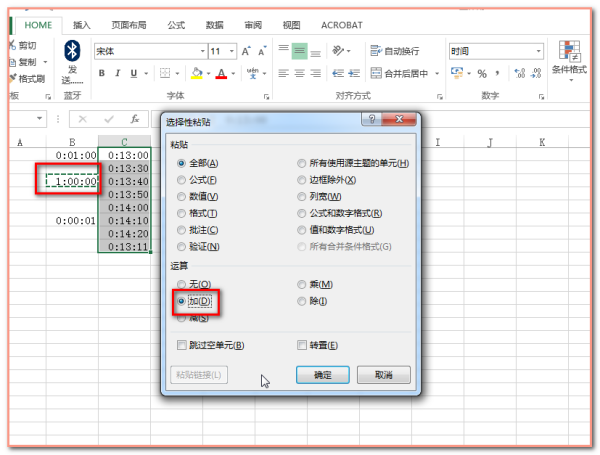Click the Bluetooth send icon
Screen dimensions: 600x455
[x=72, y=52]
